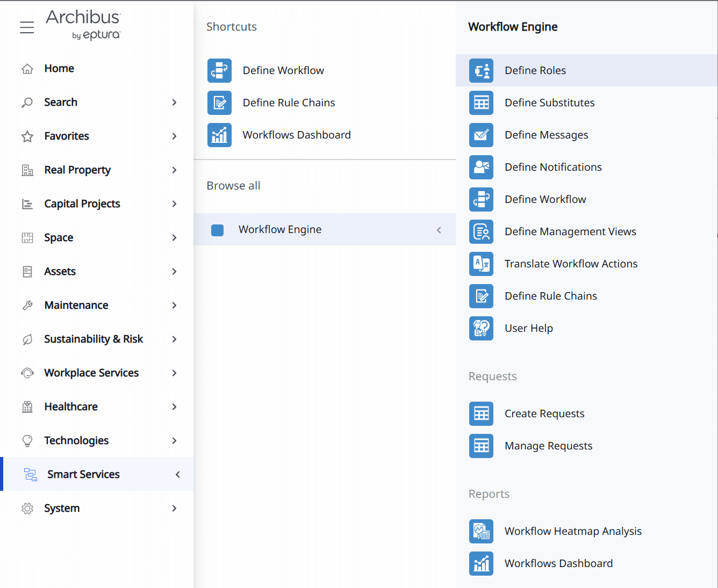
Task: Collapse the Smart Services chevron
Action: click(x=177, y=475)
